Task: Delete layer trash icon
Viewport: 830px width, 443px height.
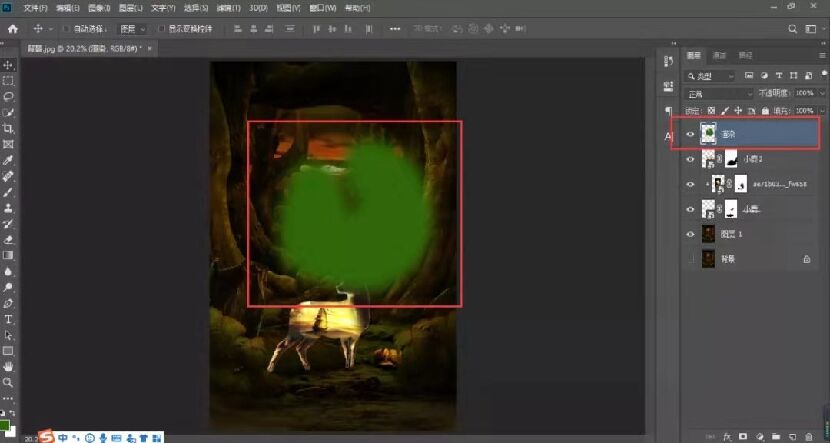Action: [808, 437]
